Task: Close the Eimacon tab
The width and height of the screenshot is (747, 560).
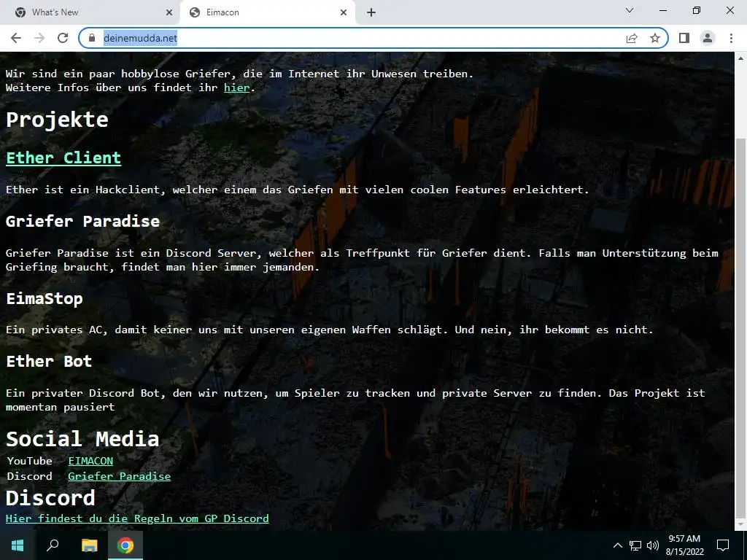Action: 344,12
